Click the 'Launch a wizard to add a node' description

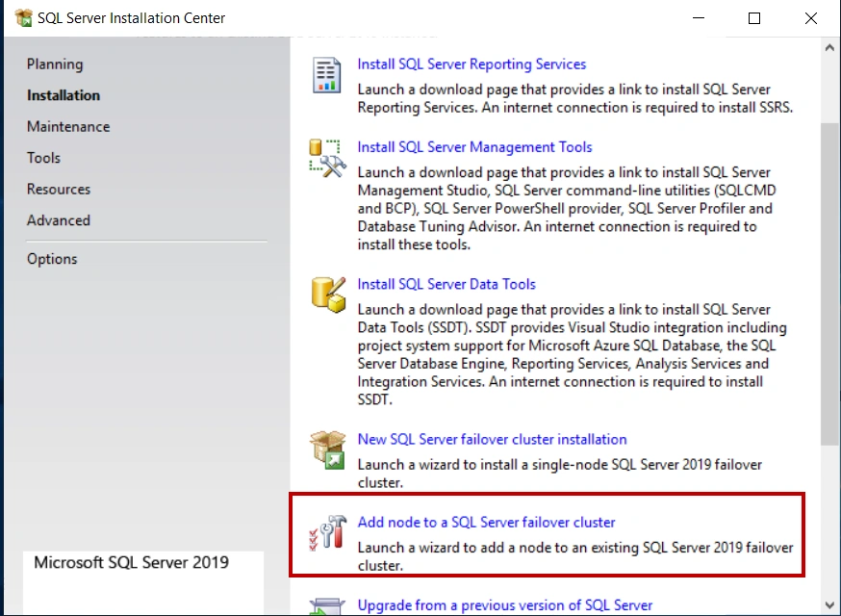[575, 556]
